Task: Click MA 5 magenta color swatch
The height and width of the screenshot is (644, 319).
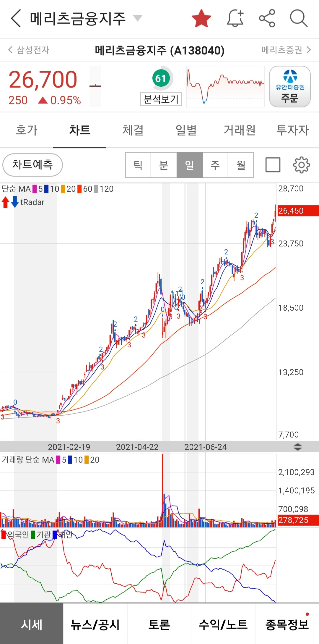Action: pos(35,189)
